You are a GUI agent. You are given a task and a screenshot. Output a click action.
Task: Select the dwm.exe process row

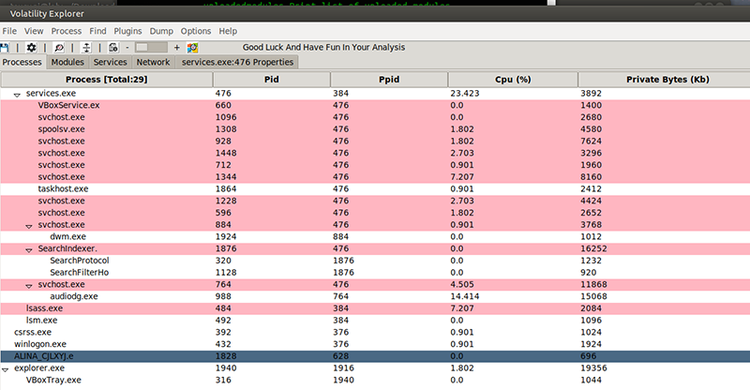coord(375,237)
